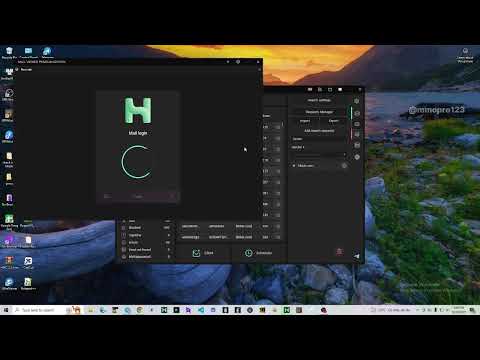The height and width of the screenshot is (360, 480).
Task: Select the Captcha category row
Action: point(146,235)
